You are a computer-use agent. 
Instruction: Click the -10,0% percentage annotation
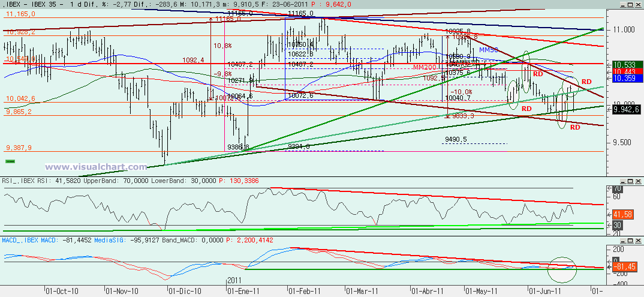pos(462,92)
